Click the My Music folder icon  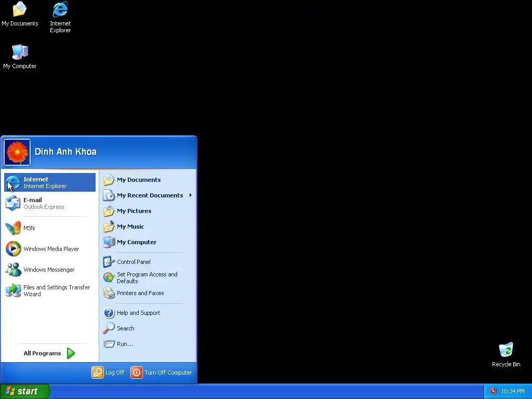109,227
